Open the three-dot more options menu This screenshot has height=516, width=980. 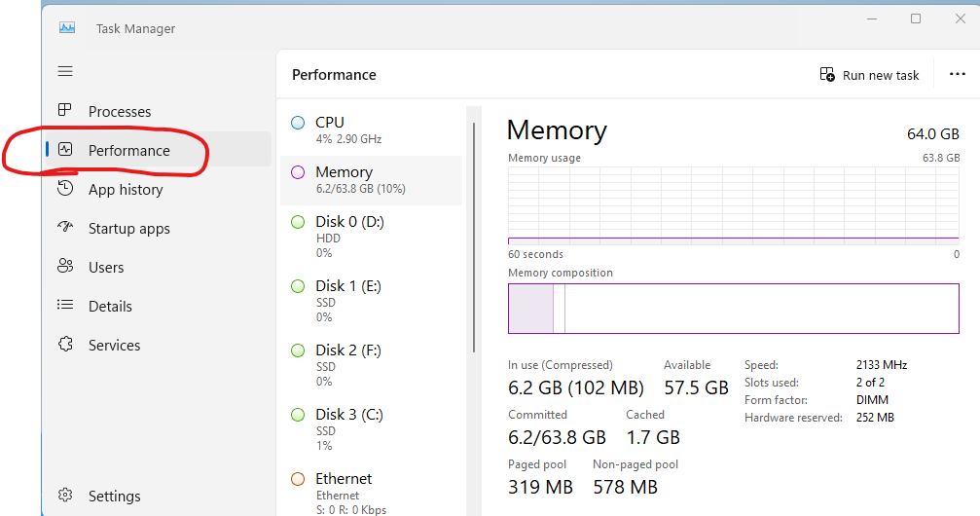click(957, 74)
